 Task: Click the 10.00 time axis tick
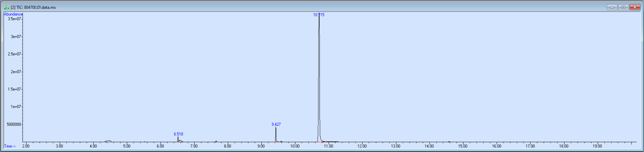coord(295,146)
